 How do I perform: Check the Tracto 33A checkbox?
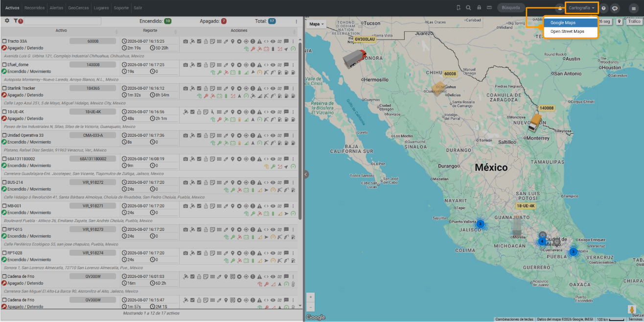click(x=4, y=42)
